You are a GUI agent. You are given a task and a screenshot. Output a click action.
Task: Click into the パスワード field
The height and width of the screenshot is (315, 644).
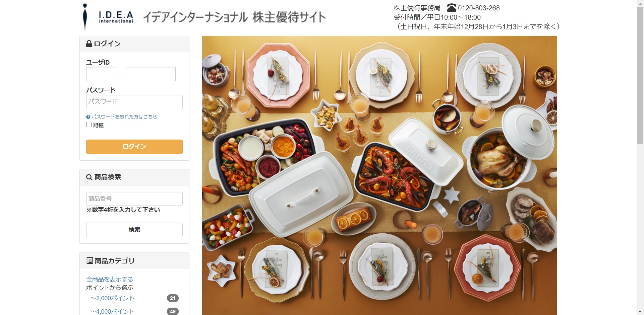tap(134, 102)
